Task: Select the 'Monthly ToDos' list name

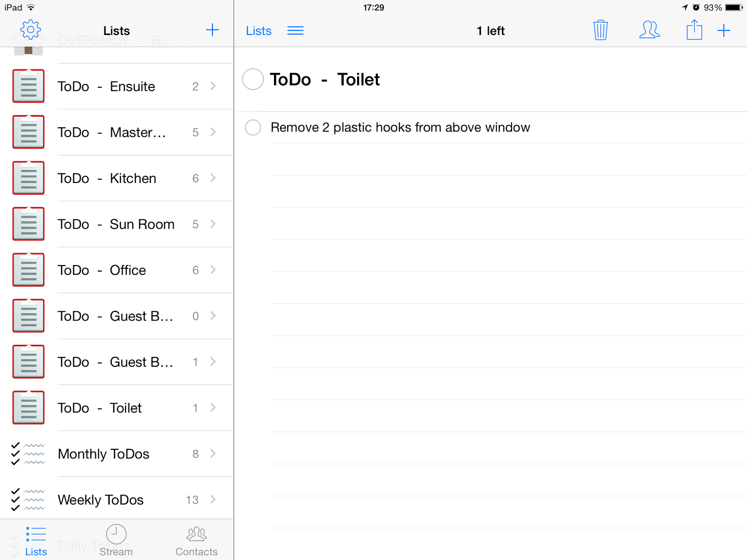Action: tap(104, 454)
